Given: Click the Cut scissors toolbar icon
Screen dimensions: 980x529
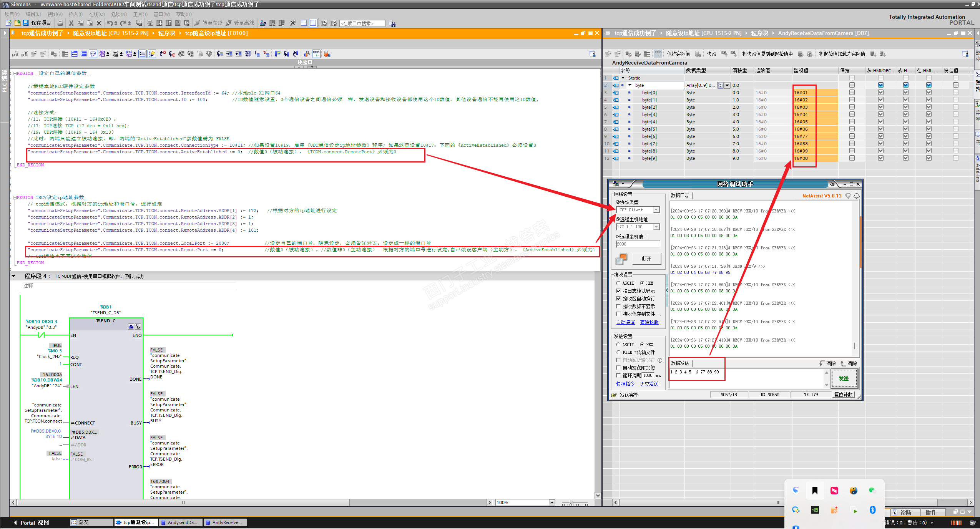Looking at the screenshot, I should (x=71, y=23).
